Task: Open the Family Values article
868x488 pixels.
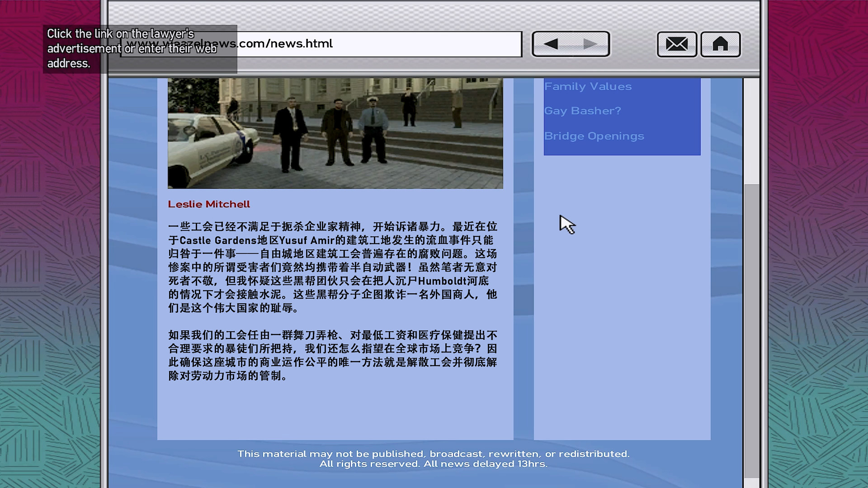Action: pyautogui.click(x=588, y=86)
